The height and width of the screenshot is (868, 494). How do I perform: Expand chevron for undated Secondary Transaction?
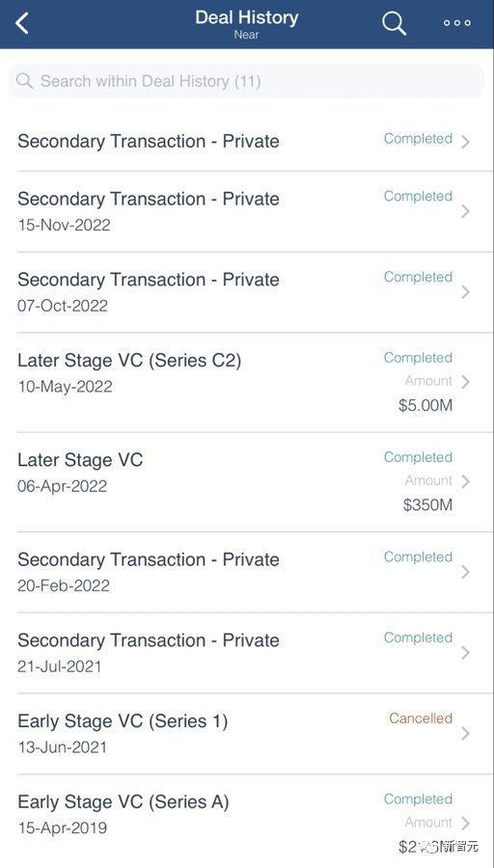click(x=465, y=142)
